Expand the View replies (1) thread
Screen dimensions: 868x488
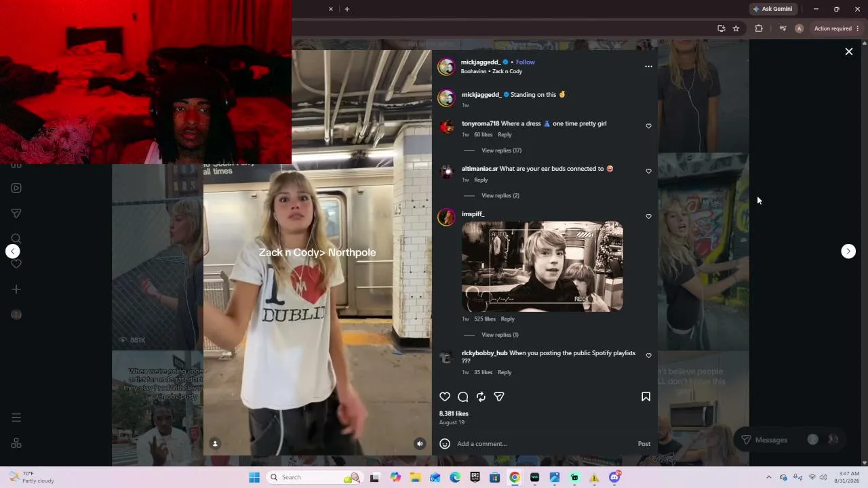tap(500, 335)
